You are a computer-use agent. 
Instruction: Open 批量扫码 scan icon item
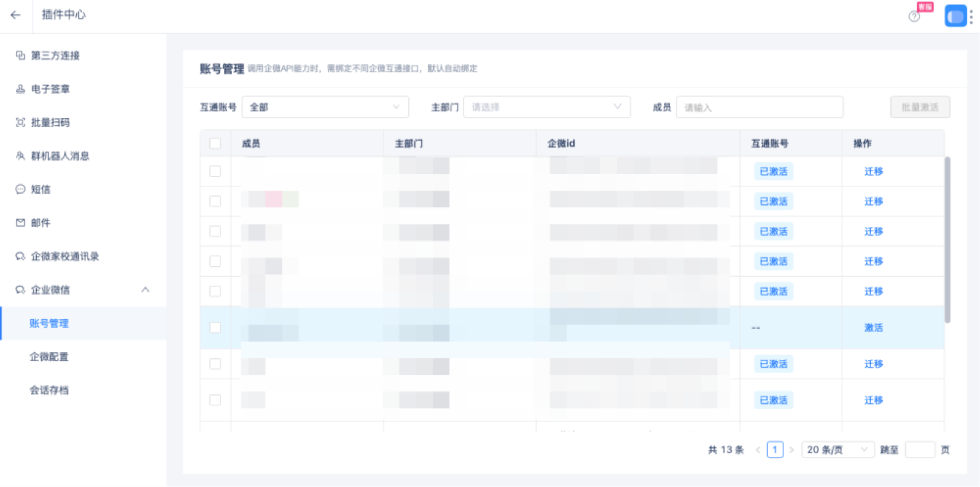pos(20,122)
